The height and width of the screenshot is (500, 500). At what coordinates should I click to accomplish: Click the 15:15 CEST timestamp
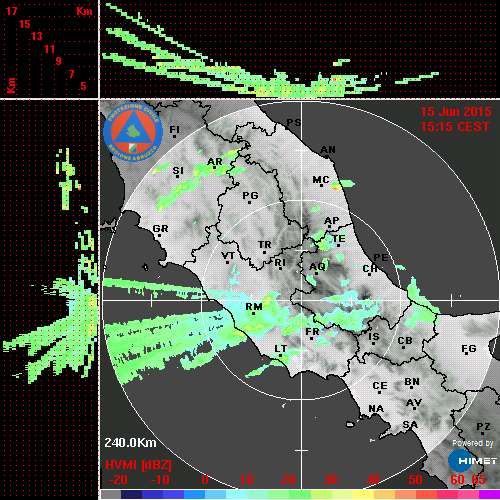tap(455, 127)
